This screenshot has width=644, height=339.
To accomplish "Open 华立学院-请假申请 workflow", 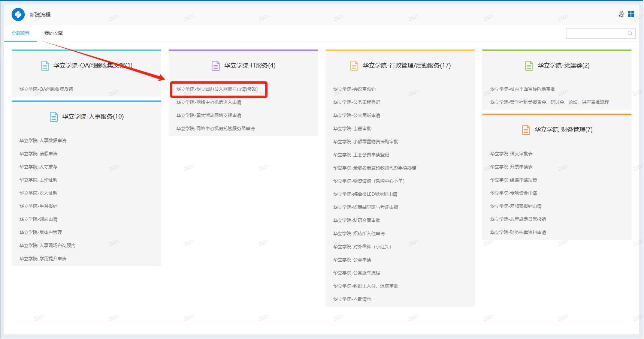I will (39, 154).
